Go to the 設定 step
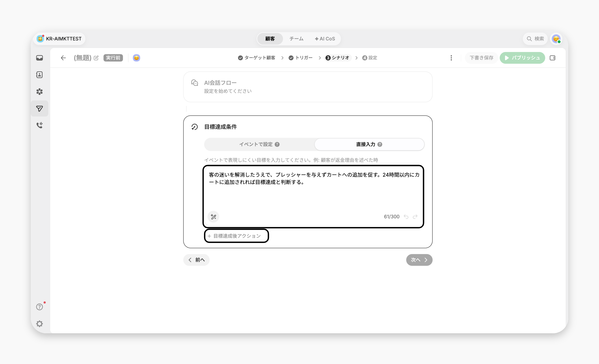599x364 pixels. tap(370, 58)
